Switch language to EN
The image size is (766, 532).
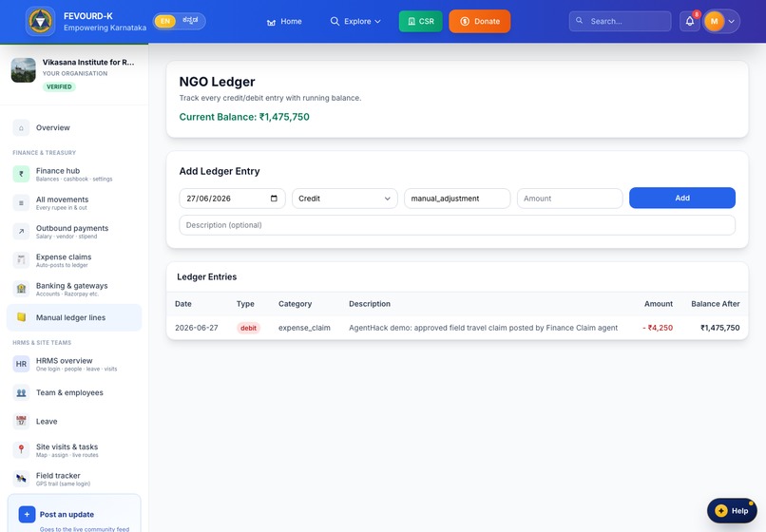(x=165, y=21)
